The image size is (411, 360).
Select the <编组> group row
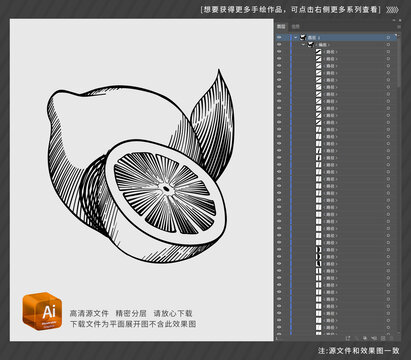tap(337, 44)
